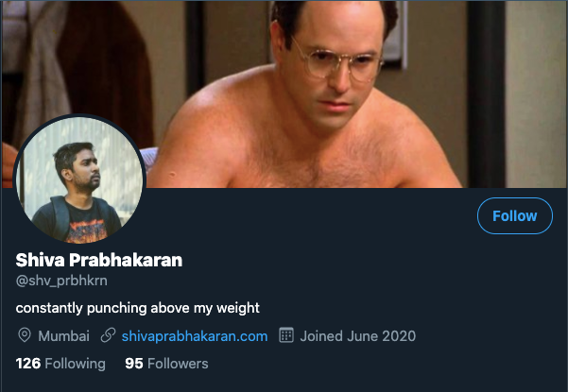568x392 pixels.
Task: Click the chain link icon beside website
Action: click(x=108, y=335)
